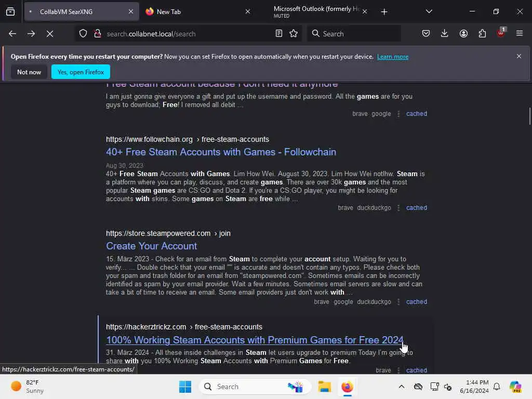Open the 40+ Free Steam Accounts Followchain result
Viewport: 532px width, 399px height.
tap(221, 152)
